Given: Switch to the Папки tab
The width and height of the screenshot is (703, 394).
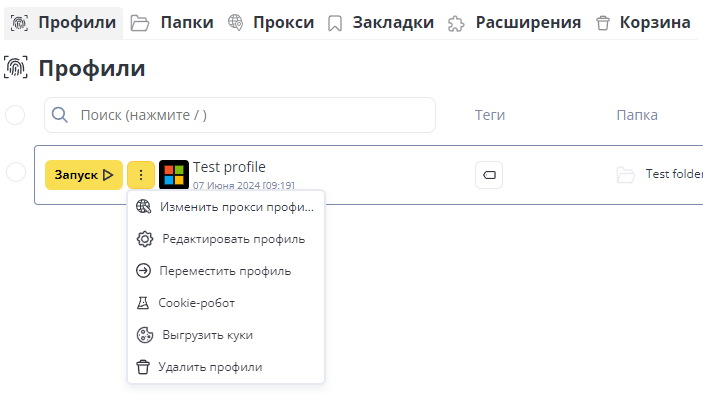Looking at the screenshot, I should pyautogui.click(x=172, y=23).
